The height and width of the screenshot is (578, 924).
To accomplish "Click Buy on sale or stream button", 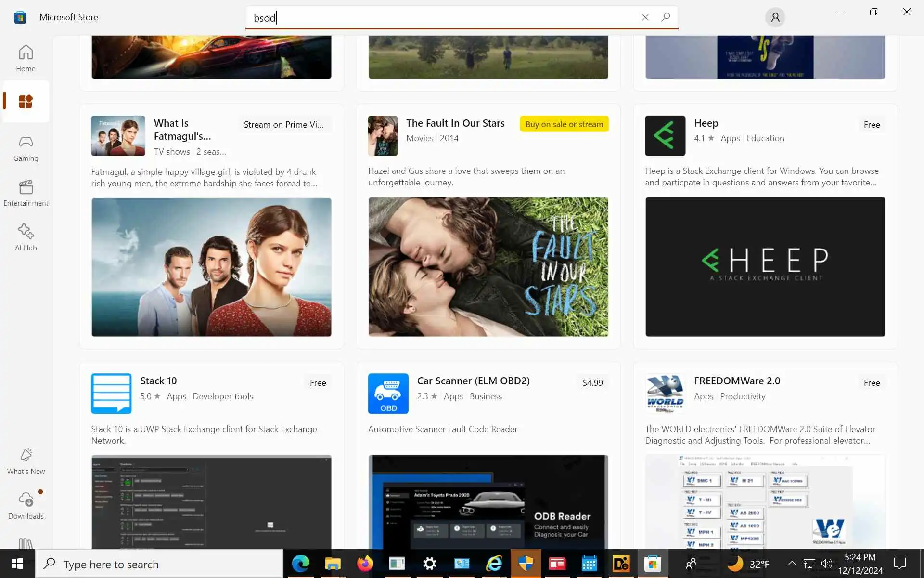I will click(564, 124).
